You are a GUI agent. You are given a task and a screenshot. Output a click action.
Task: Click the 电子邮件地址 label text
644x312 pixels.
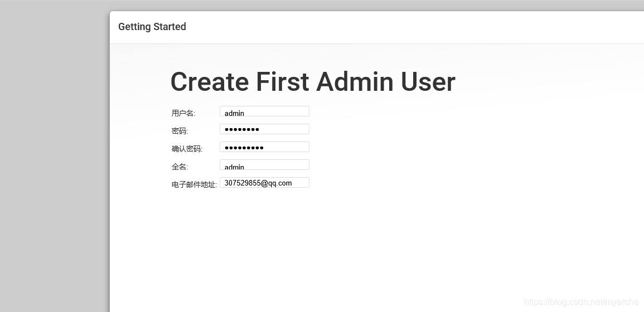tap(194, 185)
